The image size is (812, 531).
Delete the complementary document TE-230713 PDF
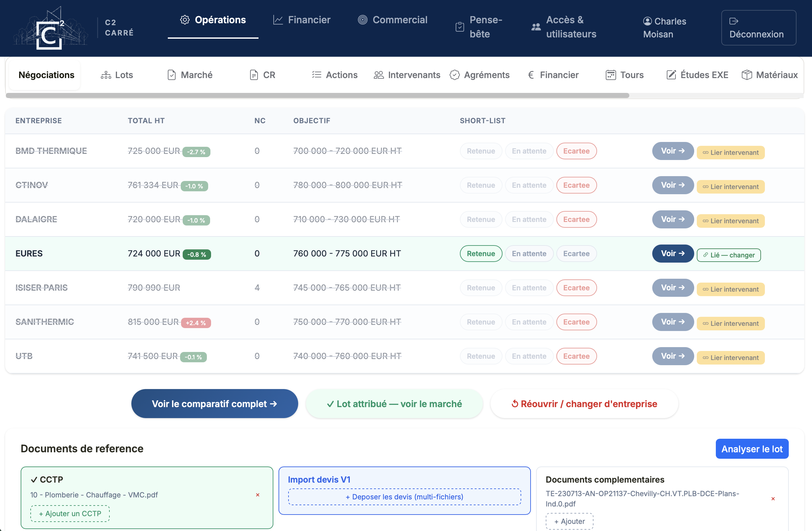point(773,498)
